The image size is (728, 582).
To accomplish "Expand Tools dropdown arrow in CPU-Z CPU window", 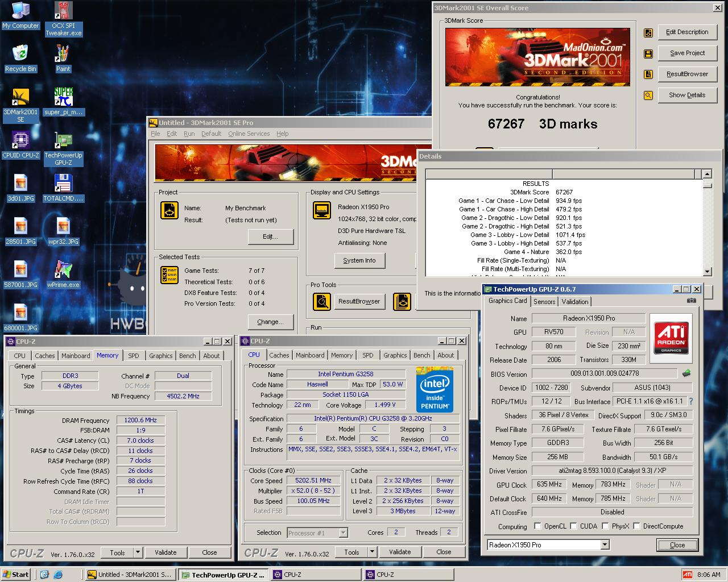I will click(x=372, y=552).
